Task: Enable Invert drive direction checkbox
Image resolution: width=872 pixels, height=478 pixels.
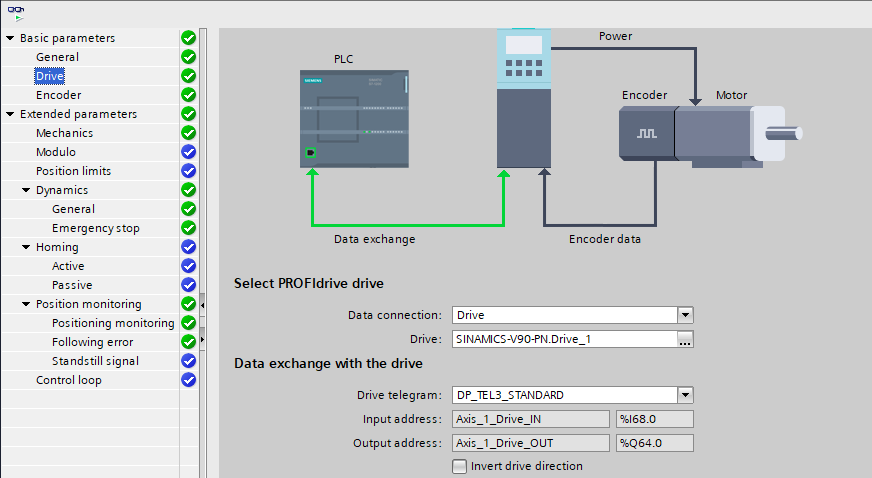Action: (459, 466)
